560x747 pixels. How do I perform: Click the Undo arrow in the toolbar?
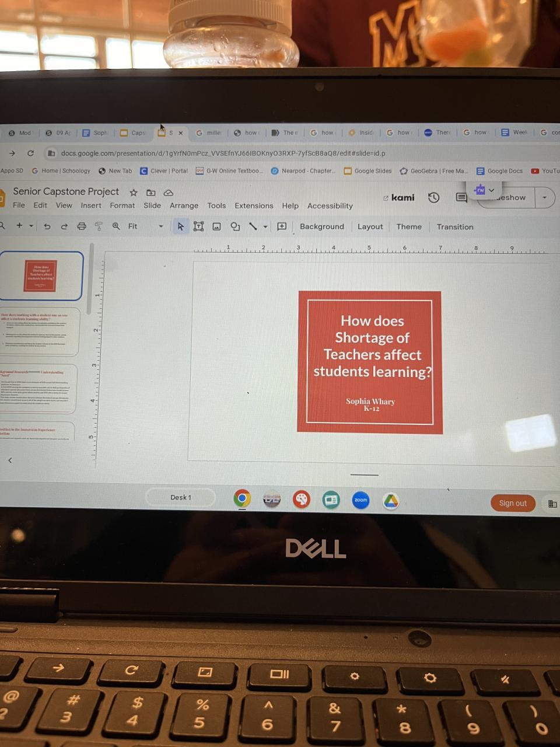coord(47,226)
